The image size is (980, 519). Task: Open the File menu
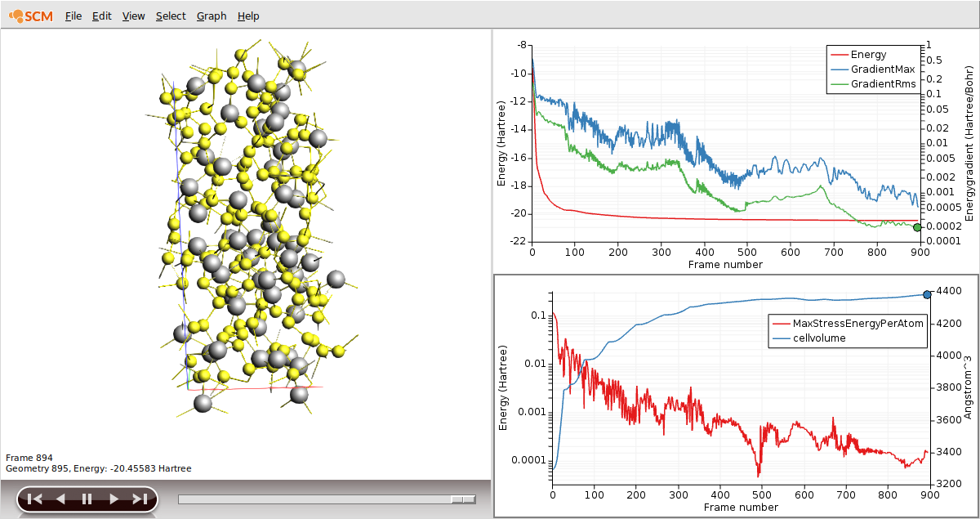(73, 16)
